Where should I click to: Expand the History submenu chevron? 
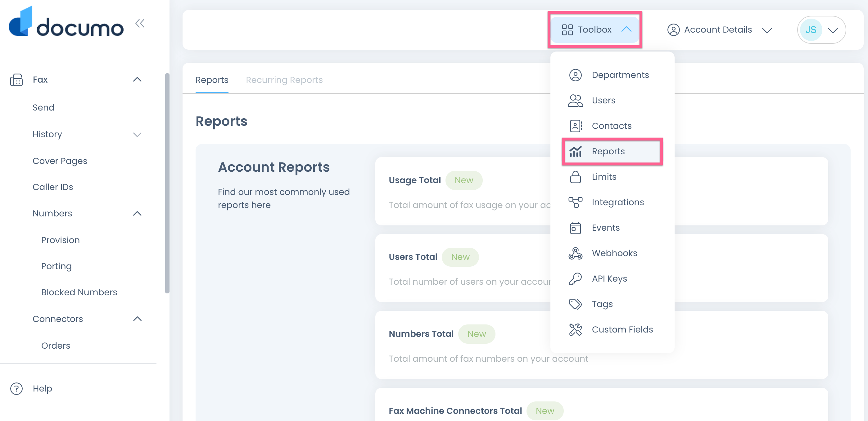tap(137, 134)
